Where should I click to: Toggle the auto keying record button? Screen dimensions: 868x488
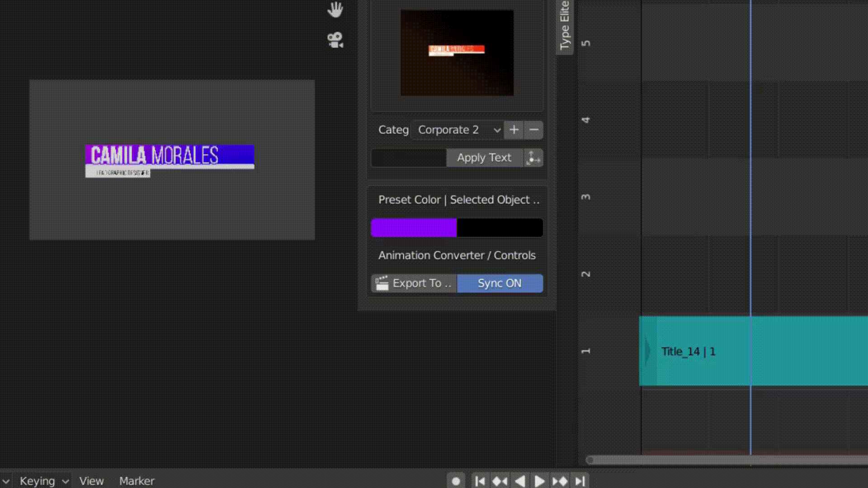coord(456,481)
